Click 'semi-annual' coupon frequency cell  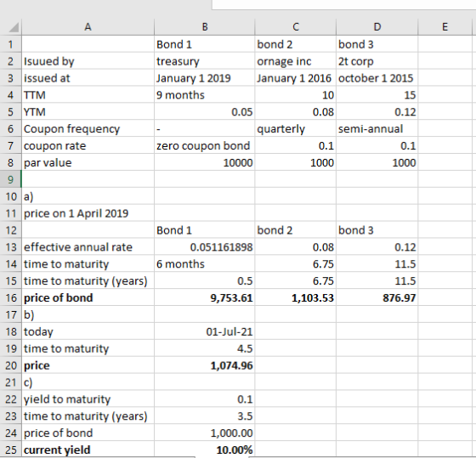coord(377,129)
